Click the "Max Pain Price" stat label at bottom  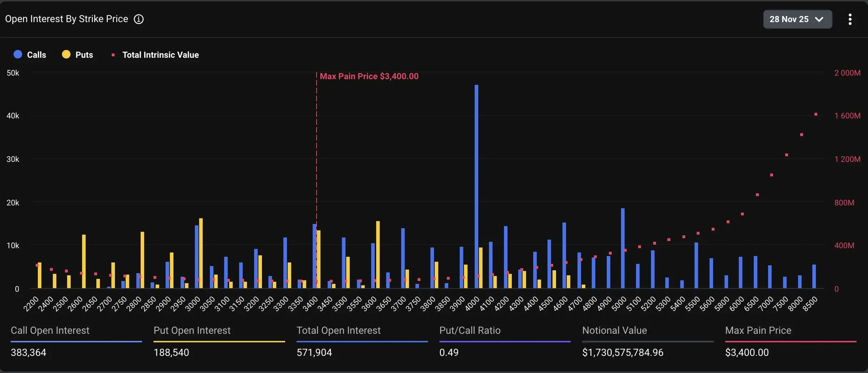click(x=758, y=331)
